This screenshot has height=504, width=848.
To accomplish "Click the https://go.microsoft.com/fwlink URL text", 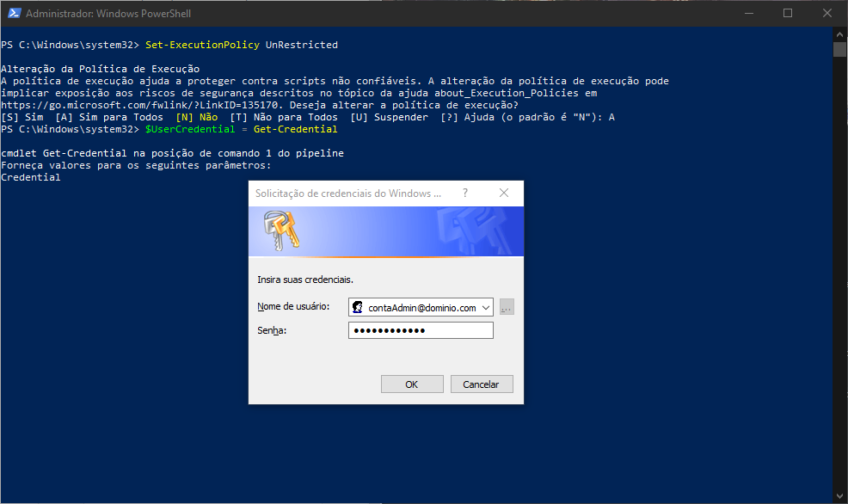I will (139, 105).
